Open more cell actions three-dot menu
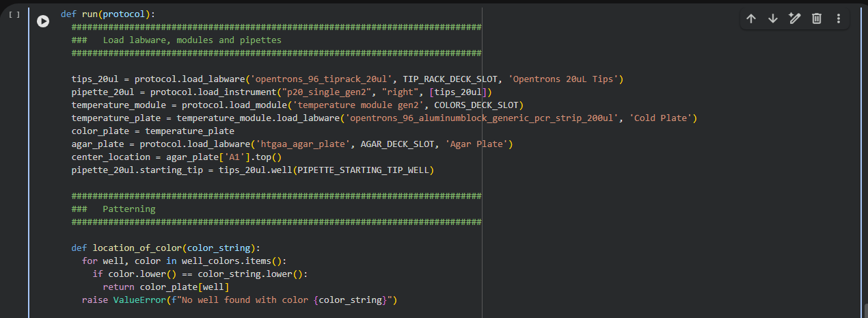The height and width of the screenshot is (318, 868). 839,19
